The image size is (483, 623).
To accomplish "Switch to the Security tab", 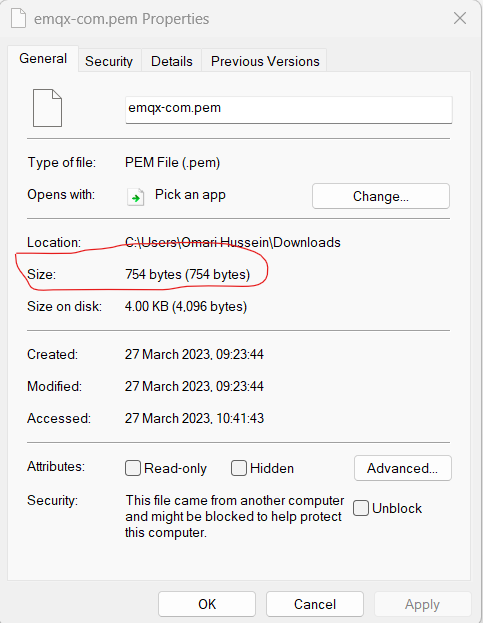I will (x=109, y=61).
